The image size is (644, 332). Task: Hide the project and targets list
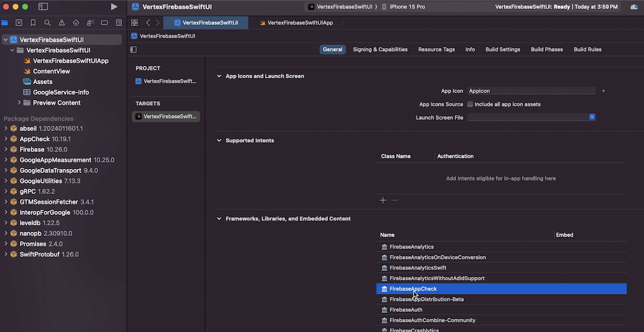coord(133,50)
